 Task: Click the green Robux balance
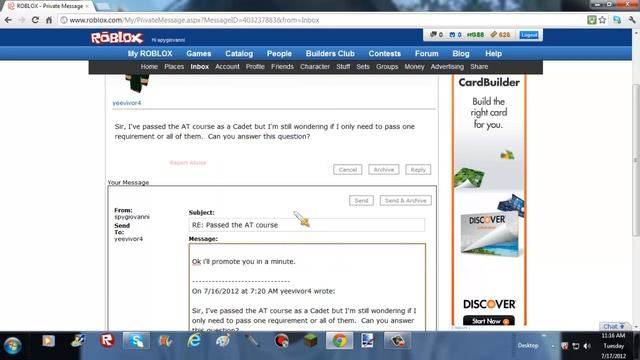475,35
